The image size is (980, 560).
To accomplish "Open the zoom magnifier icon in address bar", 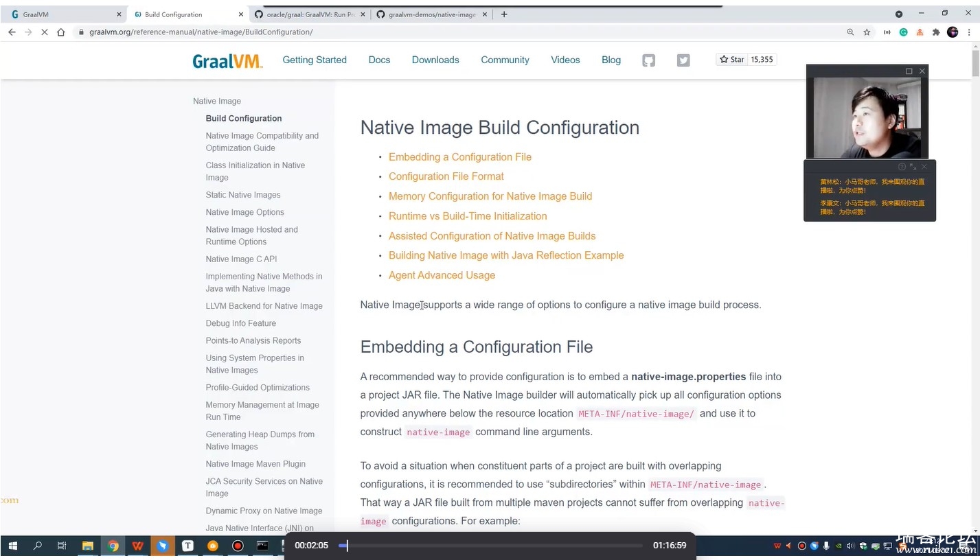I will point(850,32).
